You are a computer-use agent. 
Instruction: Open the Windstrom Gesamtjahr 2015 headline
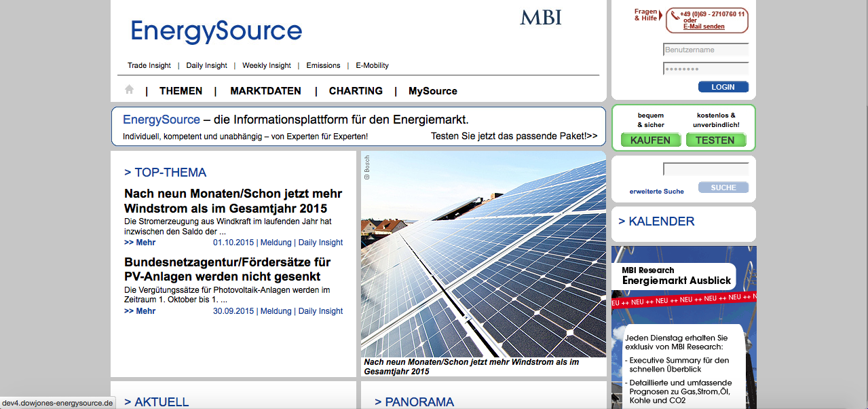pyautogui.click(x=233, y=201)
